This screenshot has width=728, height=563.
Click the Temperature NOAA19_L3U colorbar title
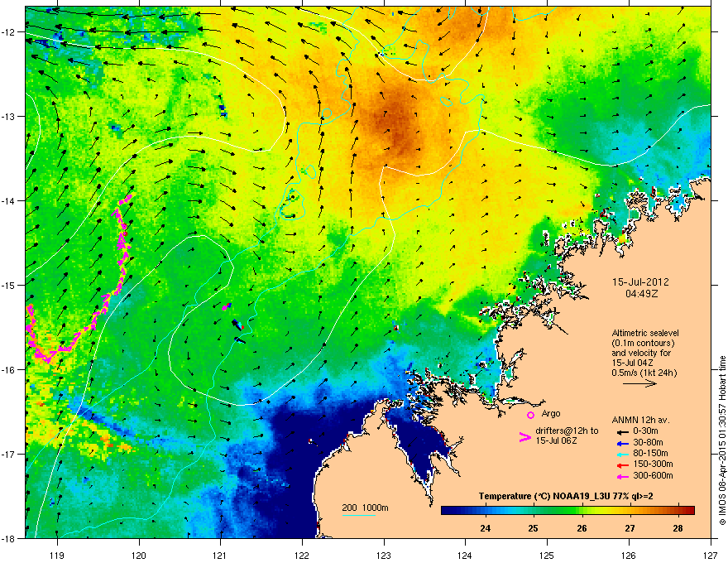pyautogui.click(x=566, y=496)
